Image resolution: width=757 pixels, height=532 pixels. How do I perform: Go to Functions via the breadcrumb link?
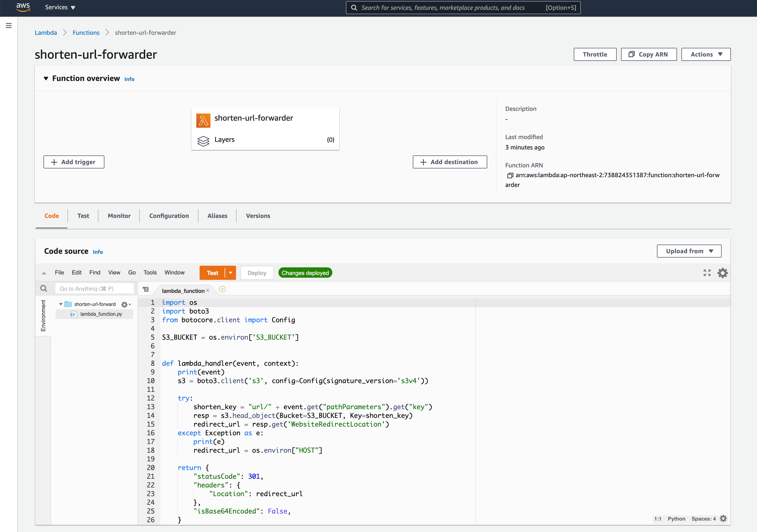(x=86, y=33)
